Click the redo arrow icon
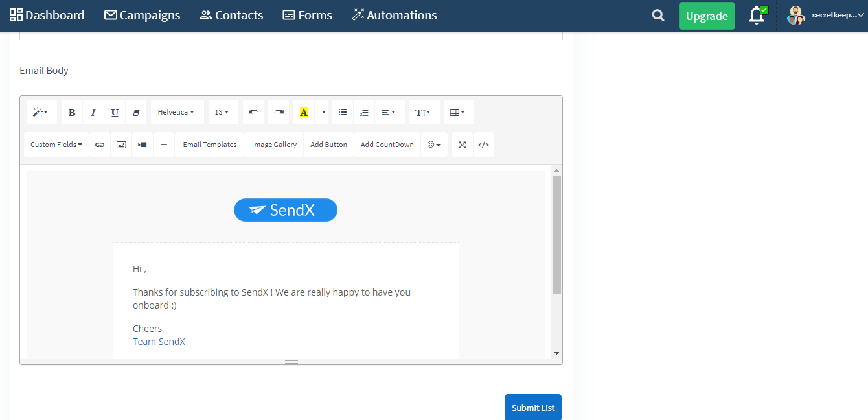 point(279,112)
